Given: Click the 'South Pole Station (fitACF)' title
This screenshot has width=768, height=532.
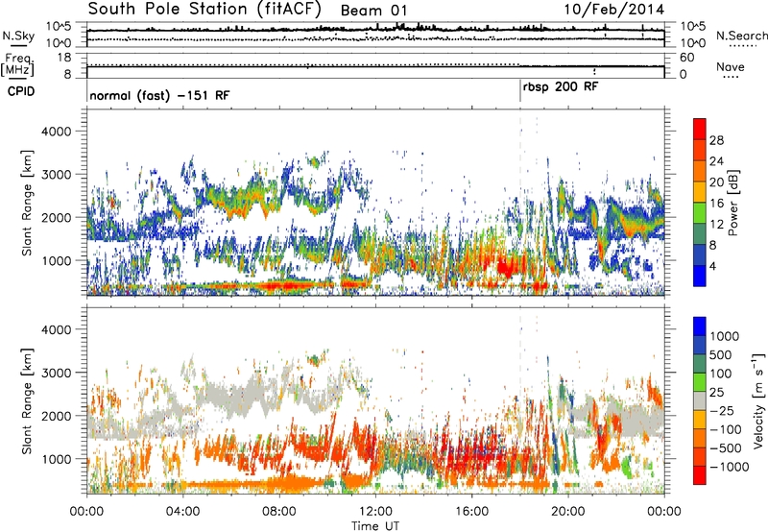Looking at the screenshot, I should [x=204, y=9].
